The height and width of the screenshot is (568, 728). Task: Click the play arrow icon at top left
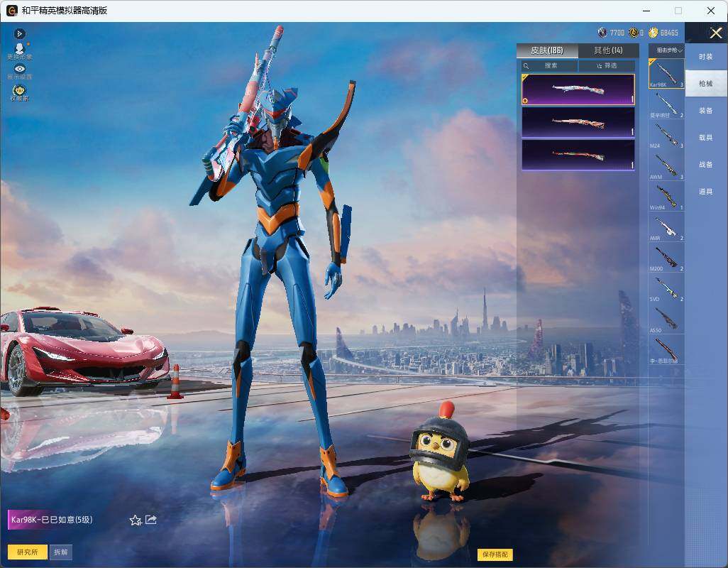[19, 33]
